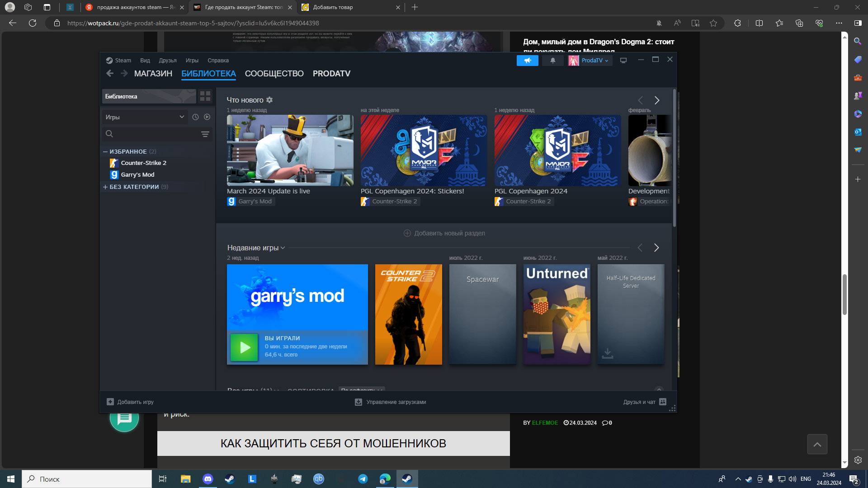This screenshot has width=868, height=488.
Task: Switch to Yandex search browser tab
Action: (x=135, y=7)
